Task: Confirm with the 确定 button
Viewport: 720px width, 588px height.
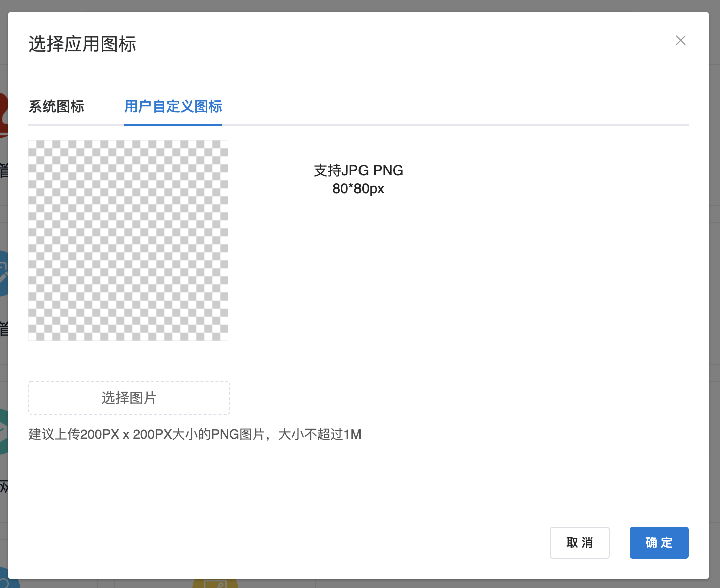Action: 659,543
